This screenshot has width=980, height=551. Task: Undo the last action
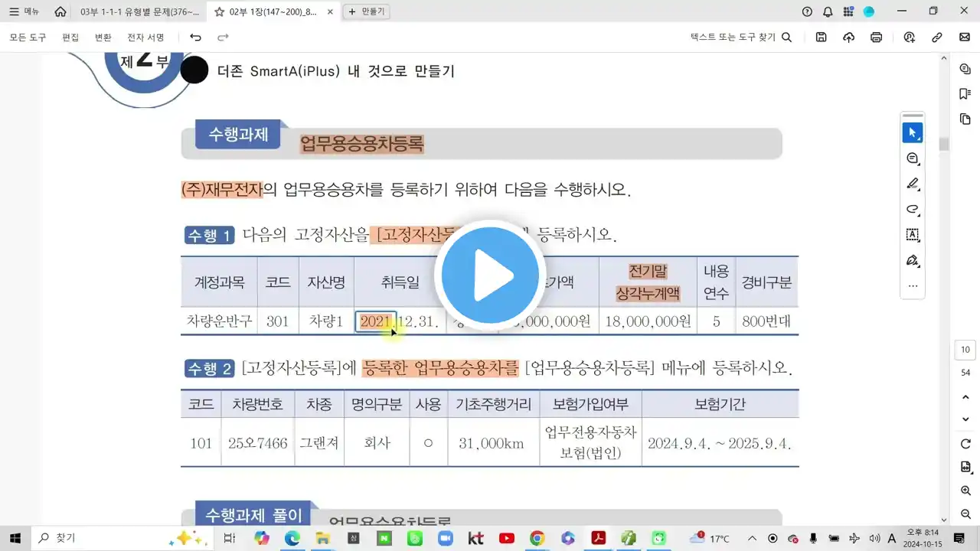tap(195, 37)
